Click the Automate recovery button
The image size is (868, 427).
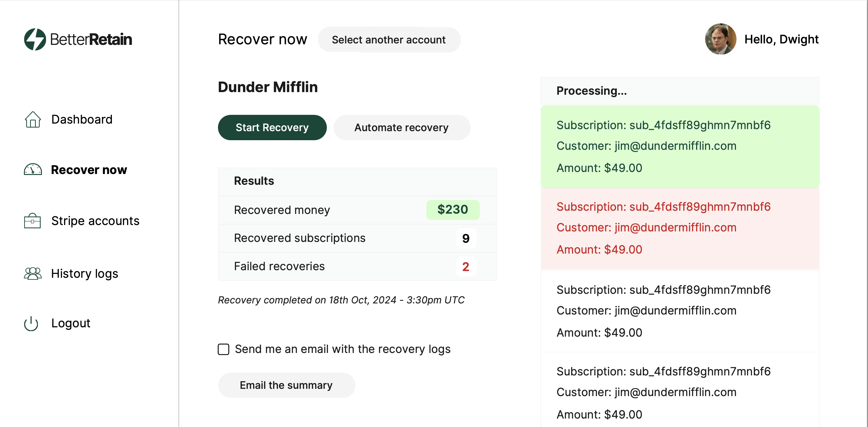pyautogui.click(x=401, y=127)
